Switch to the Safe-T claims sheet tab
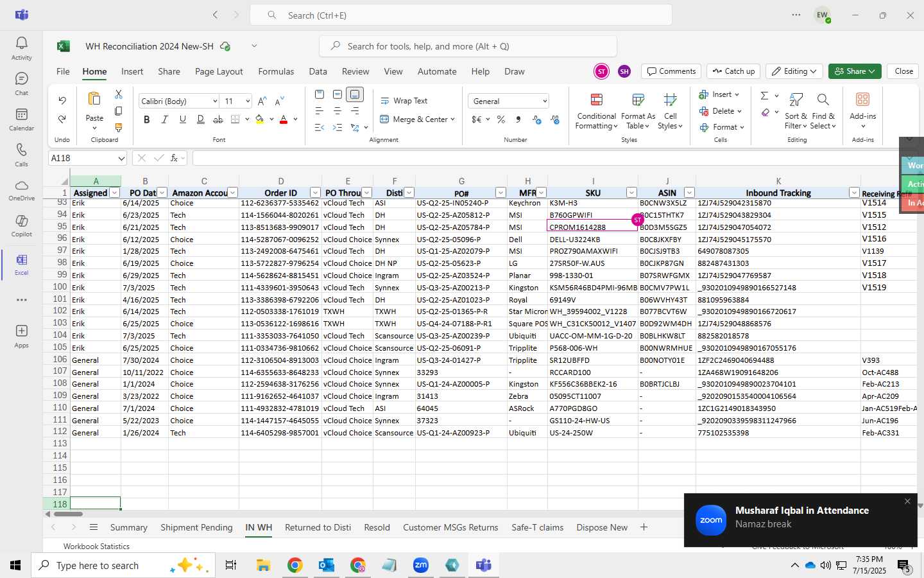Viewport: 924px width, 578px height. (538, 527)
